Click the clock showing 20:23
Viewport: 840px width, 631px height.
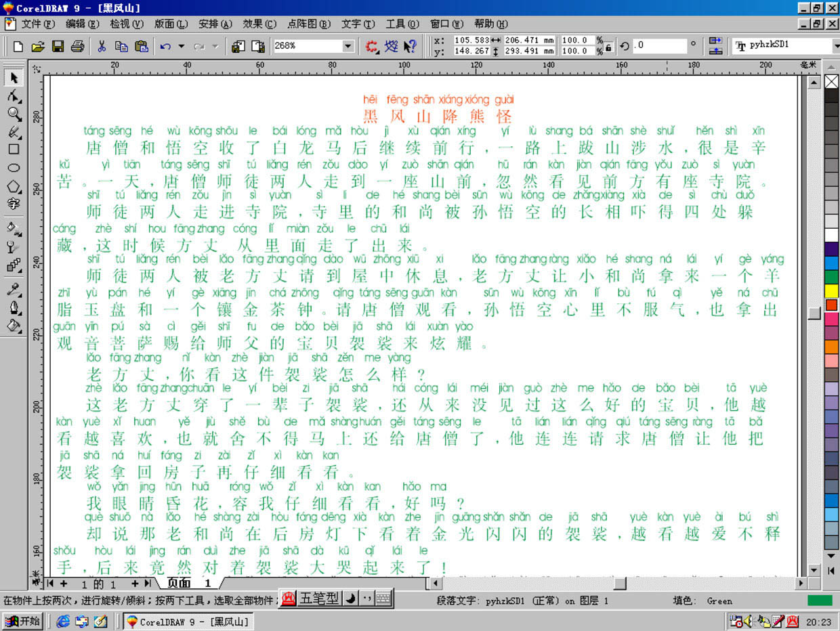(x=818, y=622)
